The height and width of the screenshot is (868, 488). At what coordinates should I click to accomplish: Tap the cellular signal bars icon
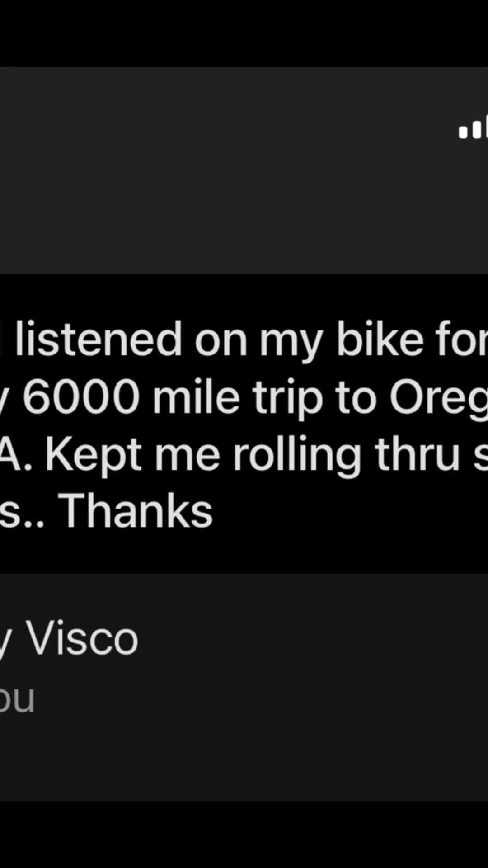pyautogui.click(x=473, y=127)
